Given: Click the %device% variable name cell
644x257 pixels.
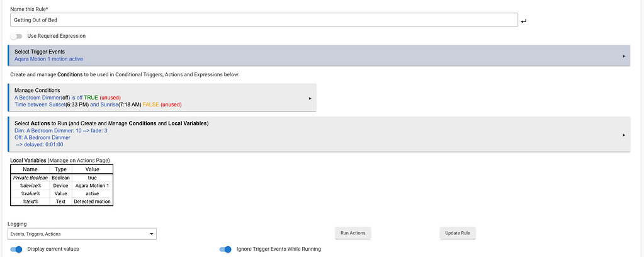Looking at the screenshot, I should [30, 186].
